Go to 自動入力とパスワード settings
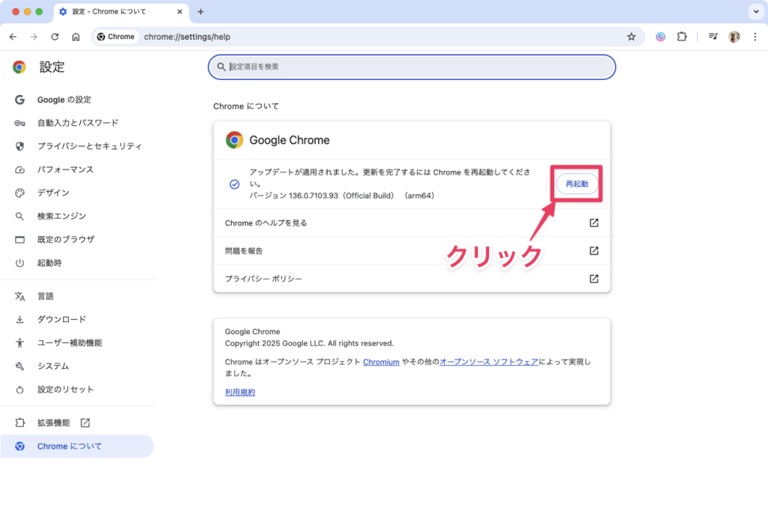Viewport: 768px width, 532px height. coord(78,123)
